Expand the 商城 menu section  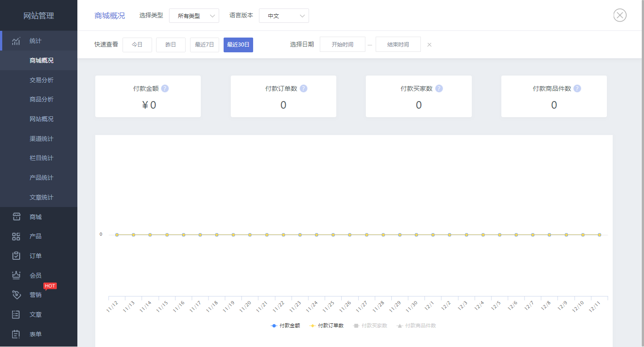click(x=38, y=217)
